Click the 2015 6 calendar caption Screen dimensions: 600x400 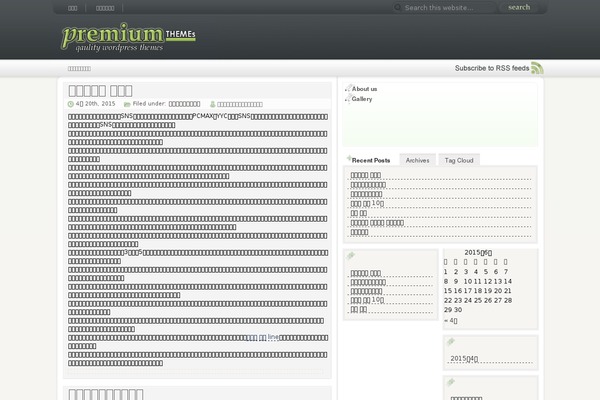click(x=478, y=253)
